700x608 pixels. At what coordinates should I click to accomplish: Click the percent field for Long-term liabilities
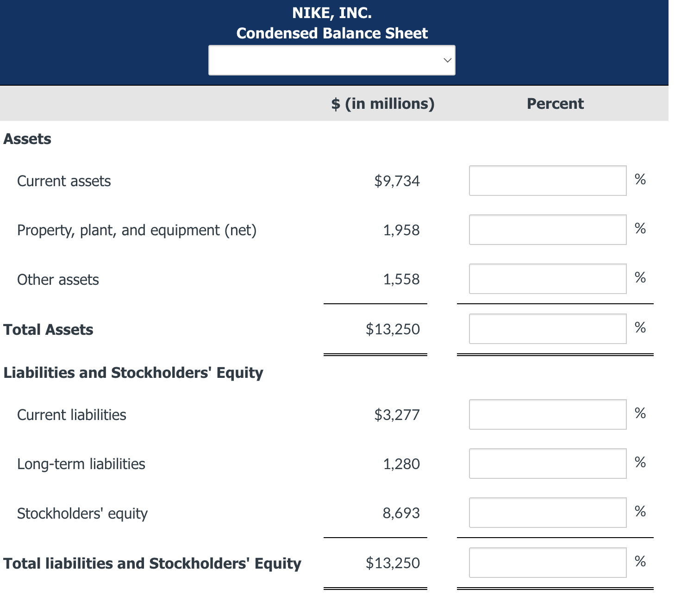[548, 463]
